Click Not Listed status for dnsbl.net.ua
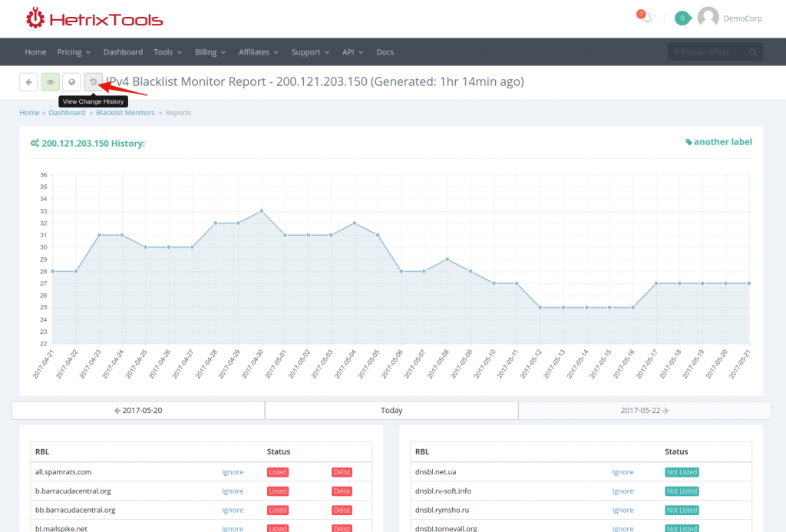Screen dimensions: 786x532 (682, 472)
